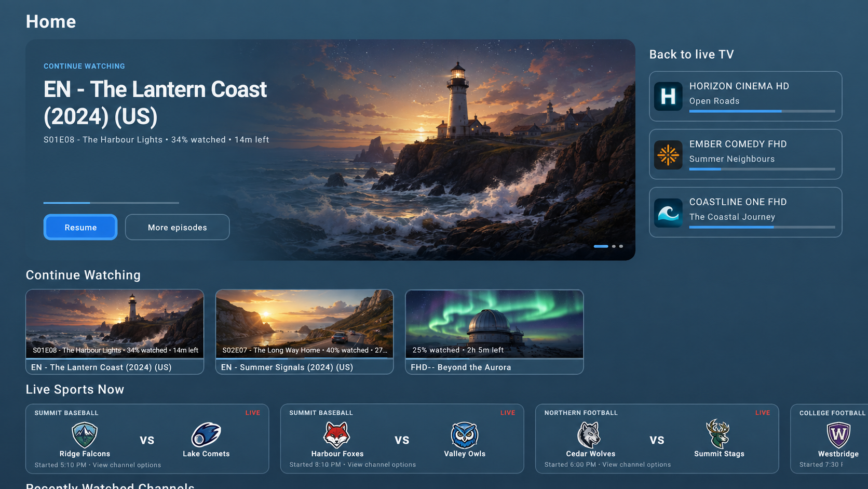This screenshot has width=868, height=489.
Task: Click the Recently Watched Channels heading
Action: click(110, 486)
